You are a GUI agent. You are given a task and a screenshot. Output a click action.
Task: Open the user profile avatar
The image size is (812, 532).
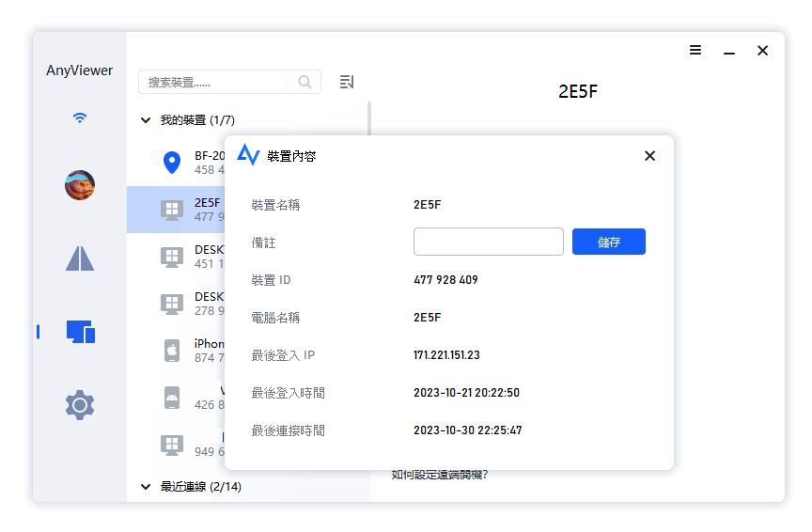pos(80,185)
